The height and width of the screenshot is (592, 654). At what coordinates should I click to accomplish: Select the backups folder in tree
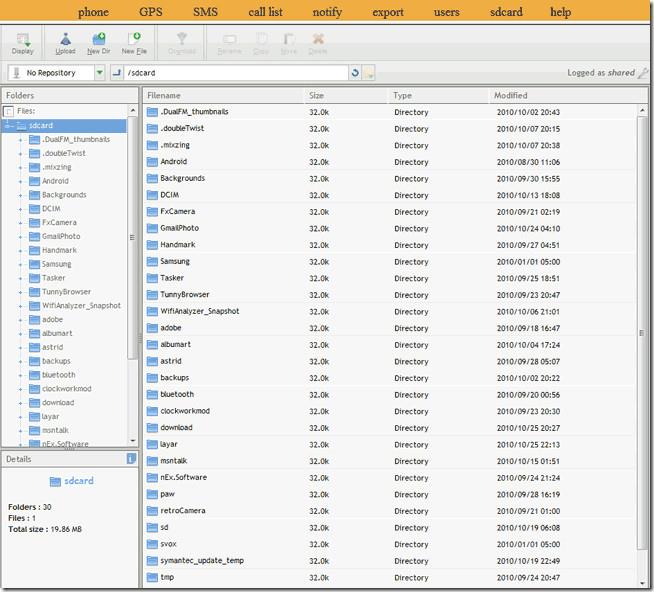point(56,361)
